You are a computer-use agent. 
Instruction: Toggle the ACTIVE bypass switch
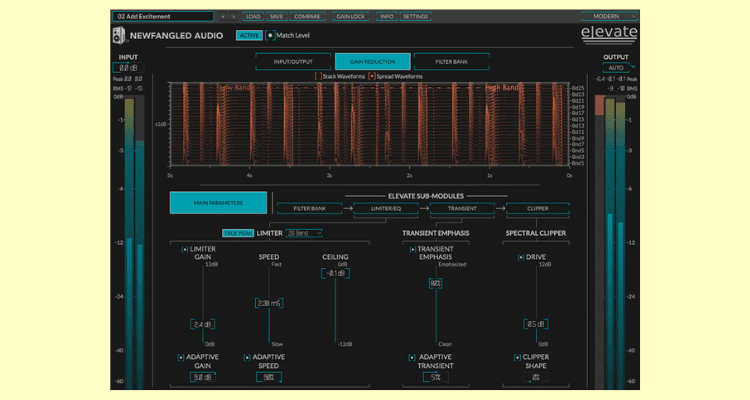pyautogui.click(x=249, y=35)
